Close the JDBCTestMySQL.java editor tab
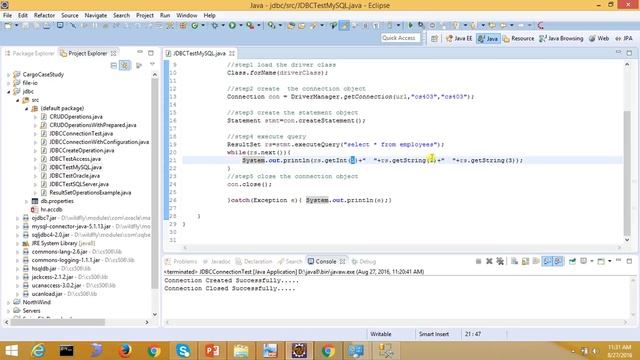The width and height of the screenshot is (640, 360). click(232, 53)
